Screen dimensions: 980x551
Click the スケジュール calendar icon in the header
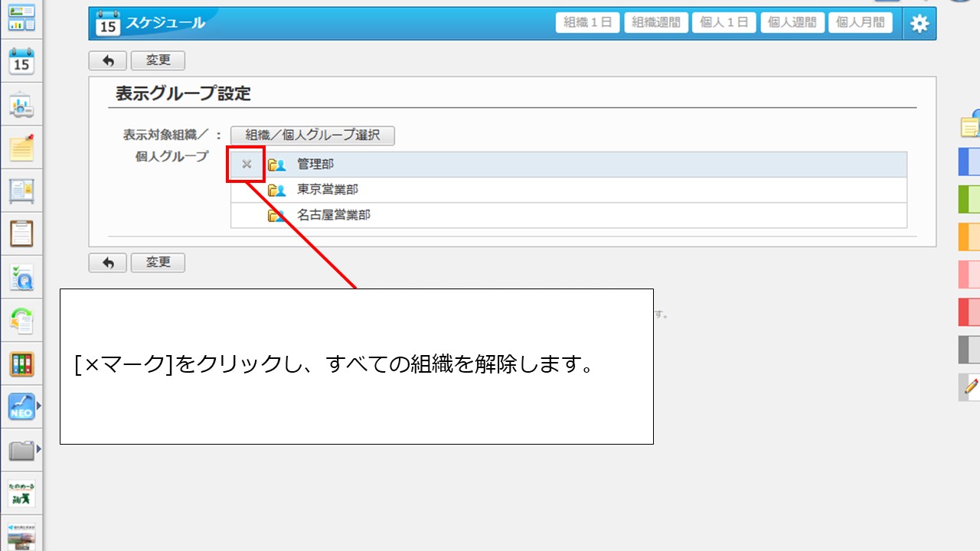[108, 23]
